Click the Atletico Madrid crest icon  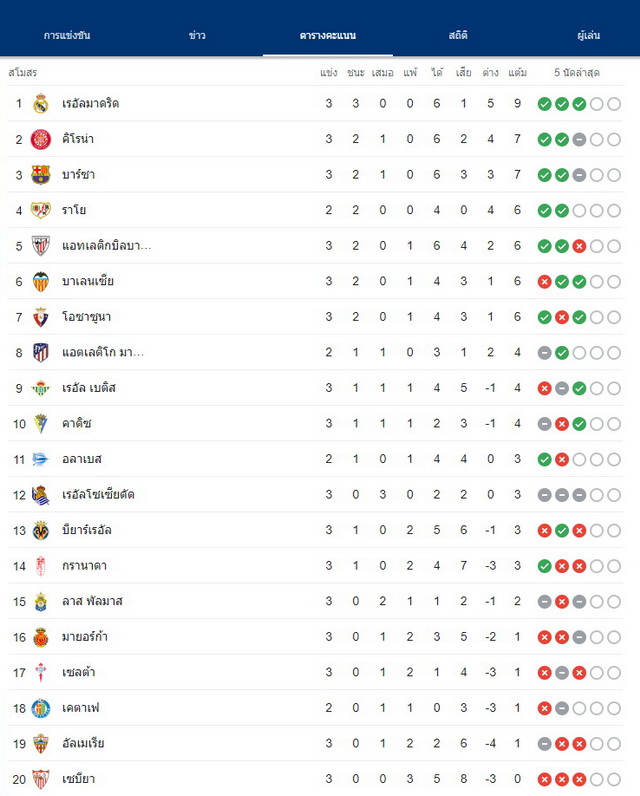41,352
